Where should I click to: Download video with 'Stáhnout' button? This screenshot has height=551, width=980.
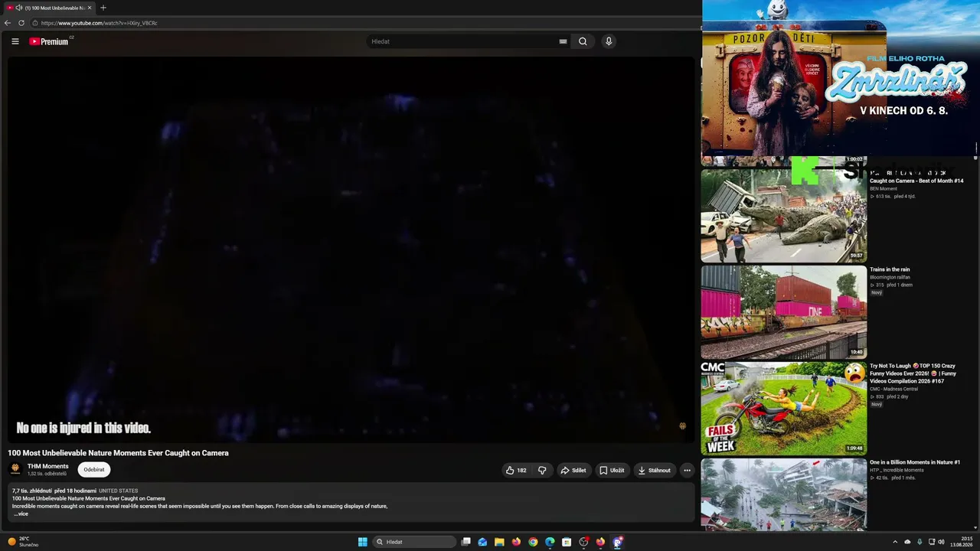pyautogui.click(x=655, y=471)
